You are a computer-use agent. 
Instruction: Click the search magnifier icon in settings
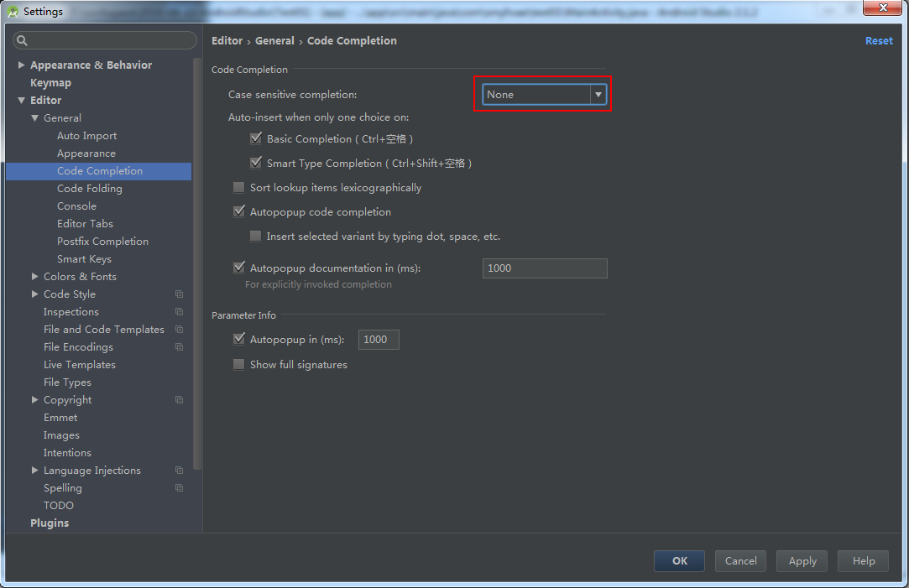[x=22, y=40]
